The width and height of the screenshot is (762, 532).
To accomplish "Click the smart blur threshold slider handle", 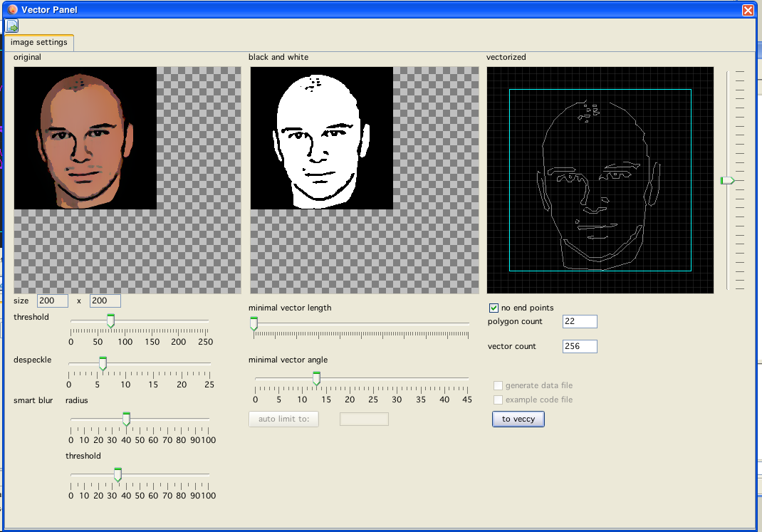I will click(118, 474).
